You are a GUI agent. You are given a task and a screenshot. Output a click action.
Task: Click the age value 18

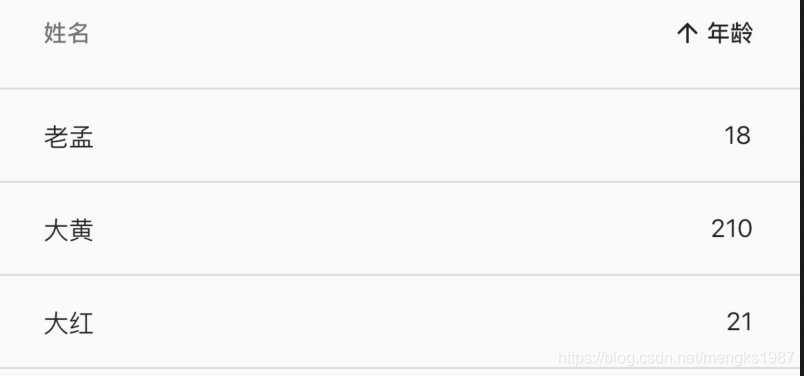[737, 136]
